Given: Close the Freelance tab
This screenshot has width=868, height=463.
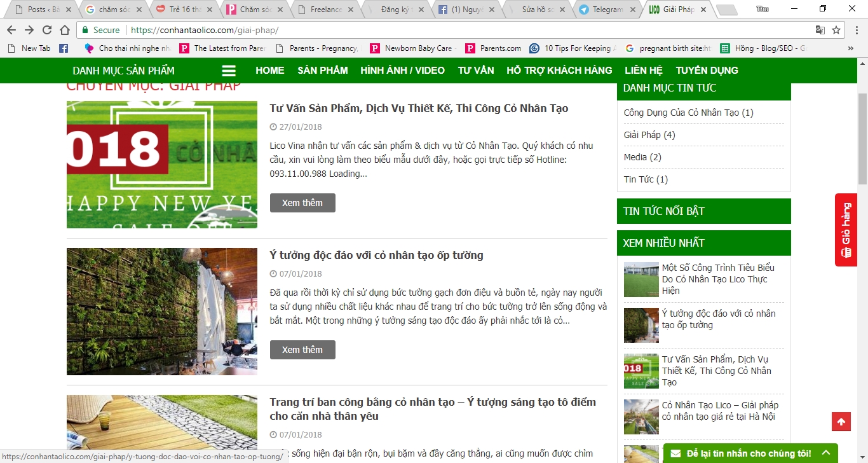Looking at the screenshot, I should (x=351, y=10).
